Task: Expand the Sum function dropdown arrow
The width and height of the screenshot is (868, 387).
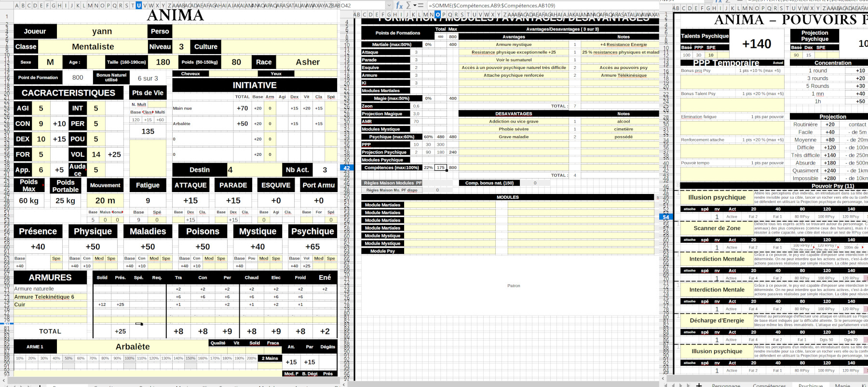Action: pyautogui.click(x=414, y=5)
